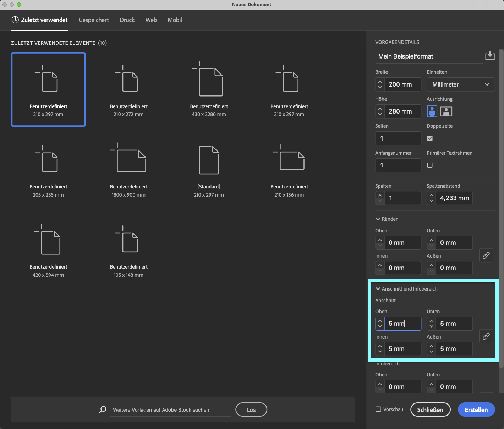The image size is (504, 429).
Task: Click the Breite 200 mm field
Action: 403,84
